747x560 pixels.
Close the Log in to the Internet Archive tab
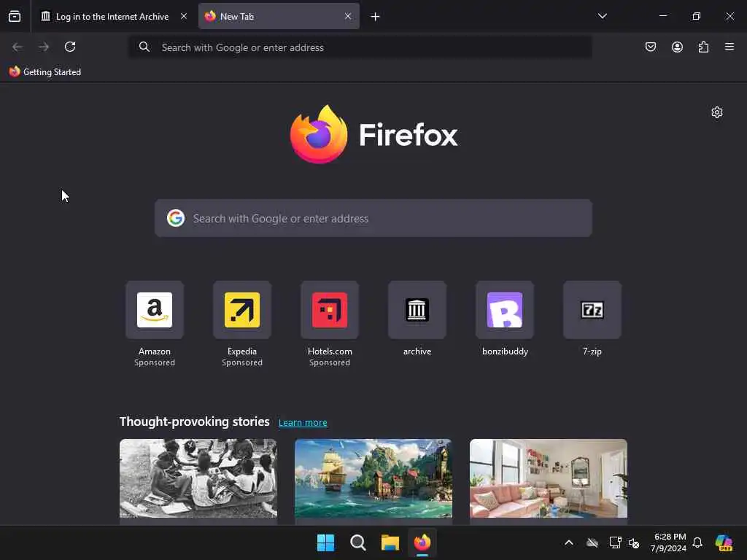pos(184,16)
